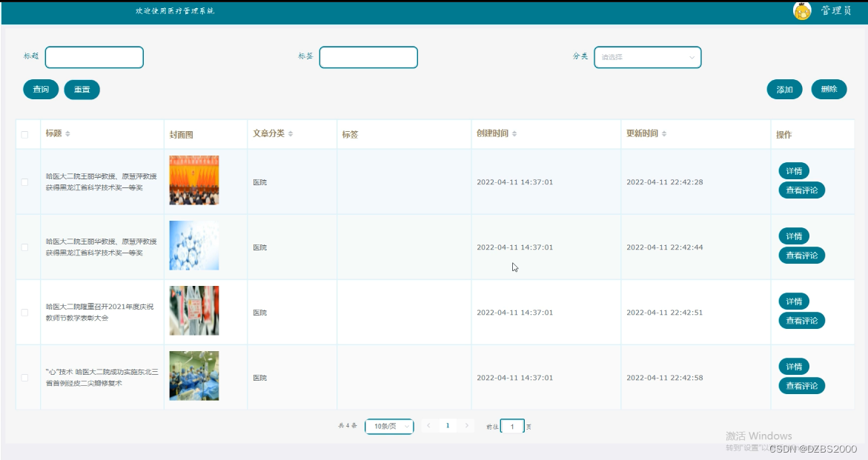Open the surgery room cover thumbnail
Screen dimensions: 868x460
click(x=193, y=376)
